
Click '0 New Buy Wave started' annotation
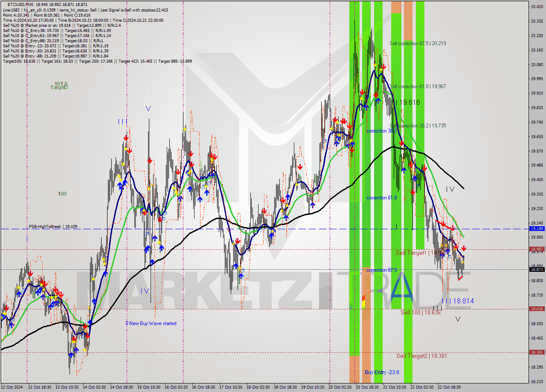(151, 323)
